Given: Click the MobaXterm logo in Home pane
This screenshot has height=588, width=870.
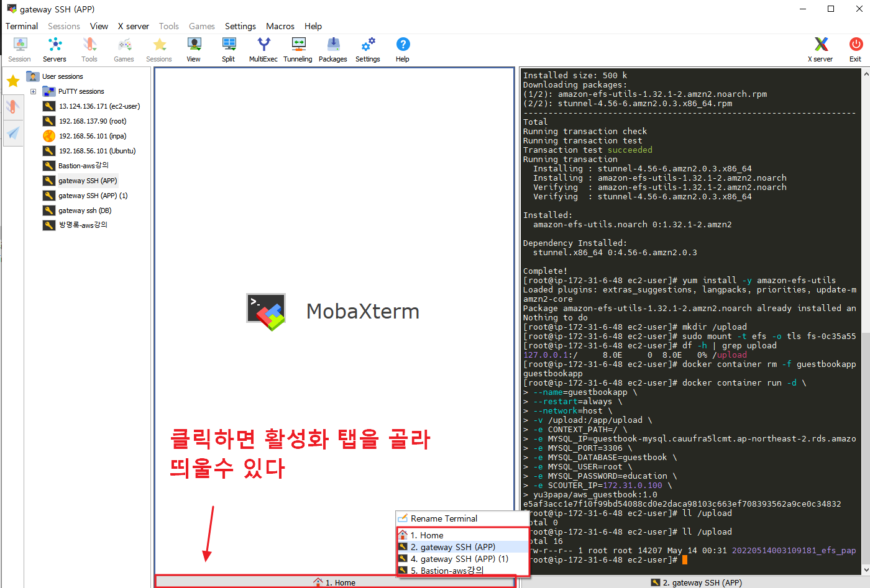Looking at the screenshot, I should 266,312.
